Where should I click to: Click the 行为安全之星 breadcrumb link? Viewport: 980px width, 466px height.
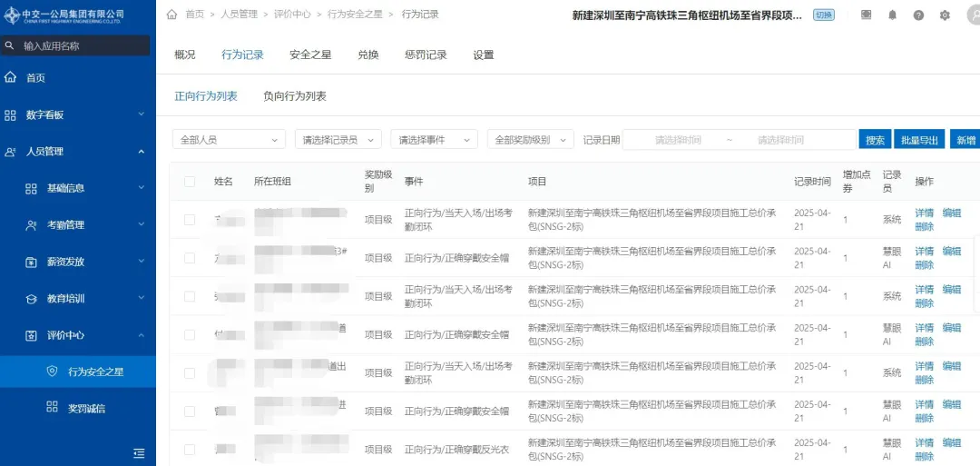tap(355, 15)
